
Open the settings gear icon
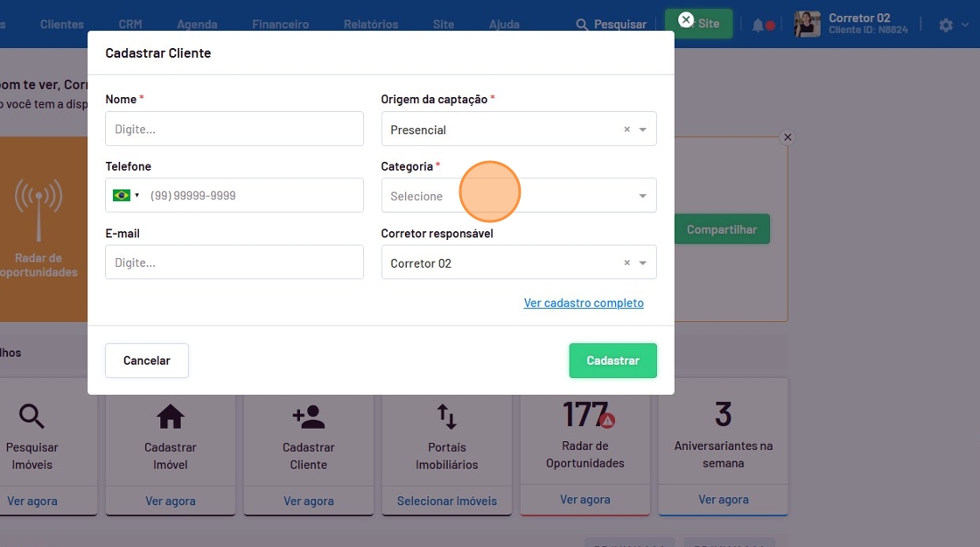946,25
